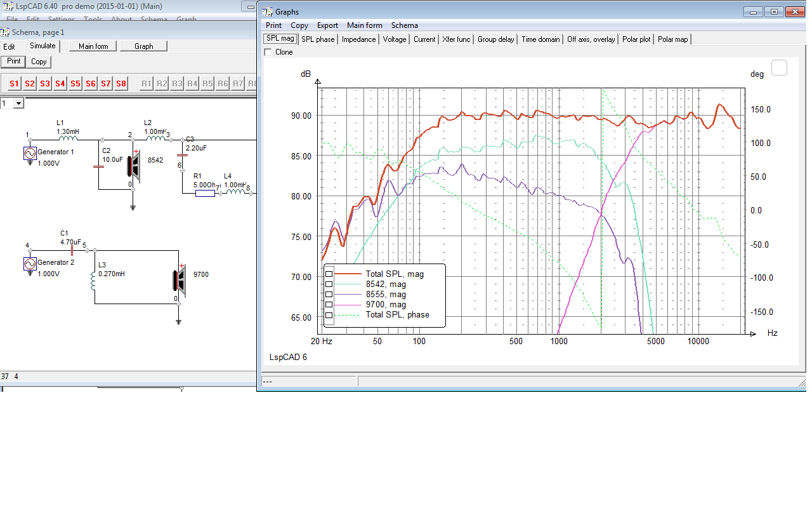Switch to Current tab
The height and width of the screenshot is (508, 812).
pyautogui.click(x=424, y=39)
